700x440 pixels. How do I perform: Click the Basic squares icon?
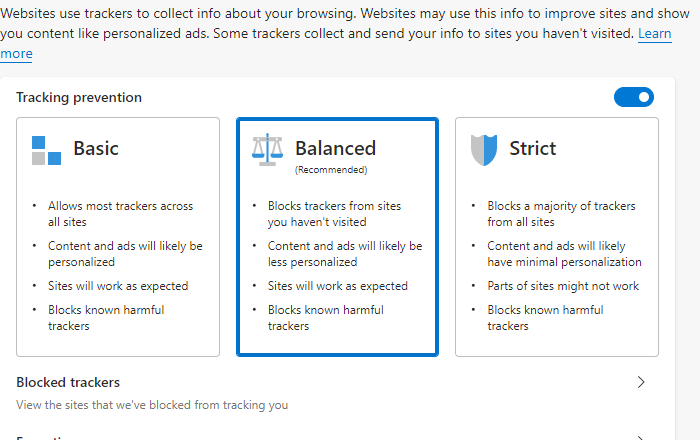click(46, 150)
